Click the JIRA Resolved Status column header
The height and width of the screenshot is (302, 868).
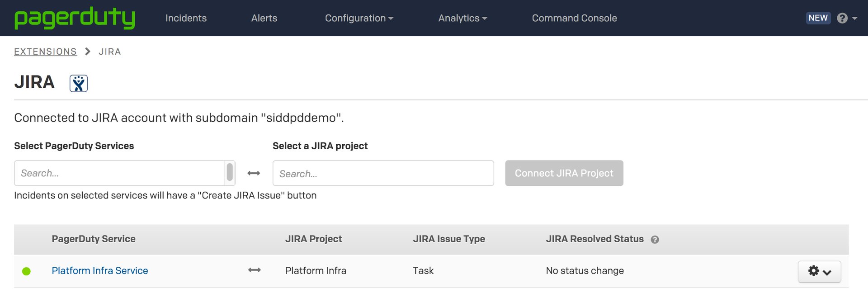point(594,239)
